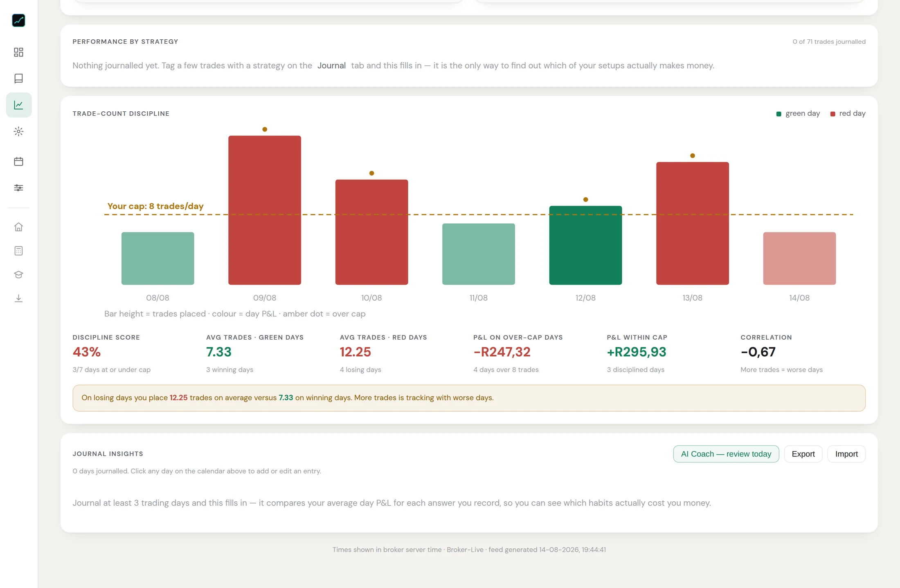900x588 pixels.
Task: Click the download arrow icon
Action: coord(18,298)
